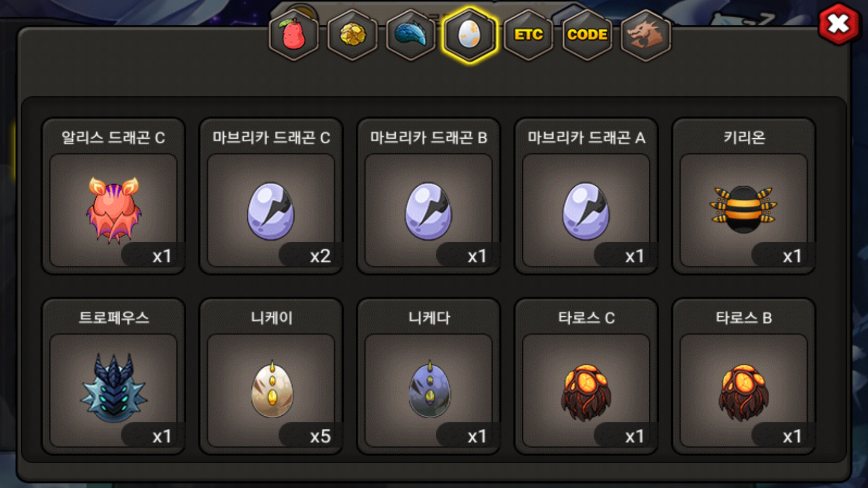Close the inventory with red X

tap(839, 24)
